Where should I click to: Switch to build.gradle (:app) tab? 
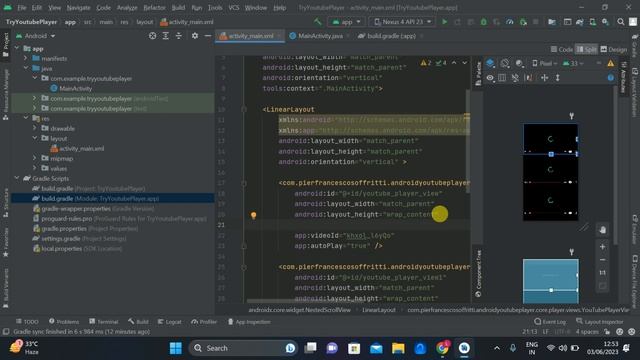point(391,36)
